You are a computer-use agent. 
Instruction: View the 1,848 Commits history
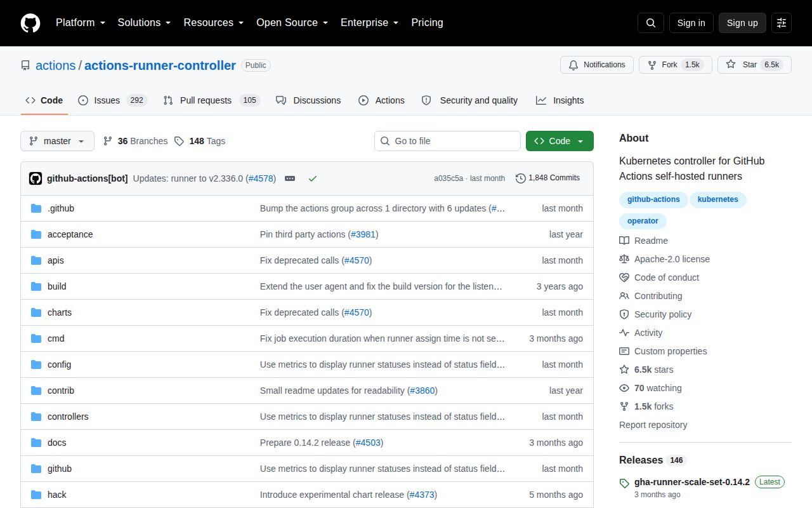coord(548,178)
